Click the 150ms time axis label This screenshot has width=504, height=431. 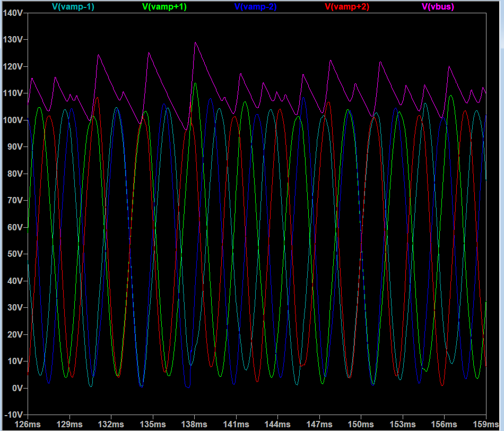pyautogui.click(x=361, y=425)
